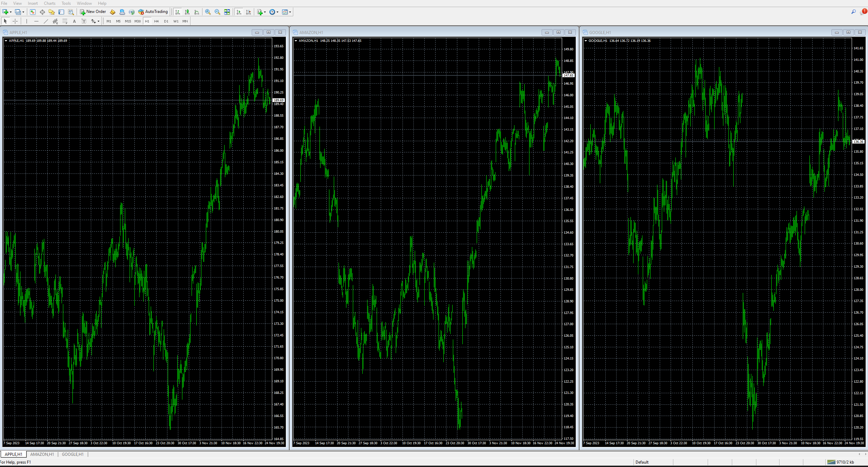Select the Crosshair cursor tool
The width and height of the screenshot is (868, 467).
point(15,21)
